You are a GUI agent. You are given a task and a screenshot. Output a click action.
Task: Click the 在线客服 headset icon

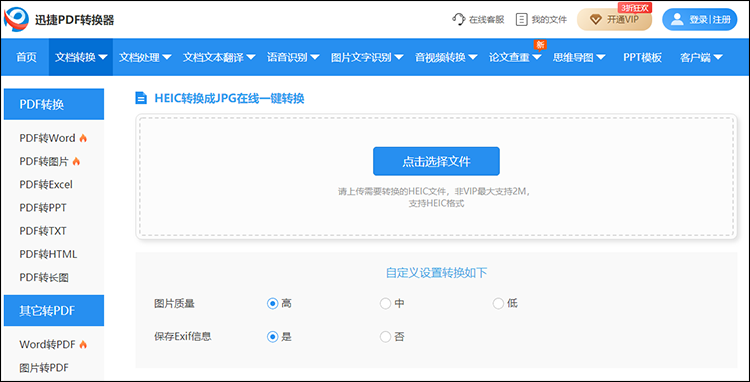(458, 20)
